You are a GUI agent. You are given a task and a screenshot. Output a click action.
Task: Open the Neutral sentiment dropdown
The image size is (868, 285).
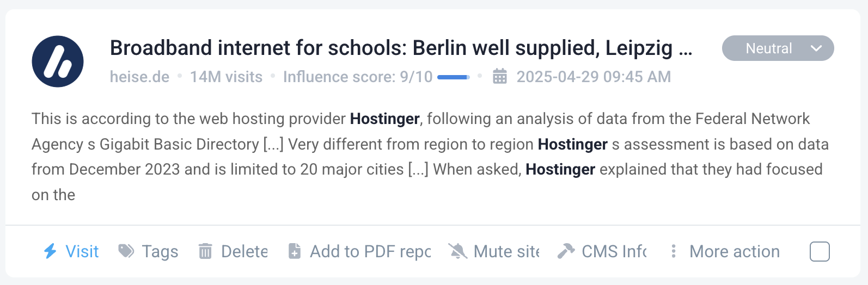[778, 48]
